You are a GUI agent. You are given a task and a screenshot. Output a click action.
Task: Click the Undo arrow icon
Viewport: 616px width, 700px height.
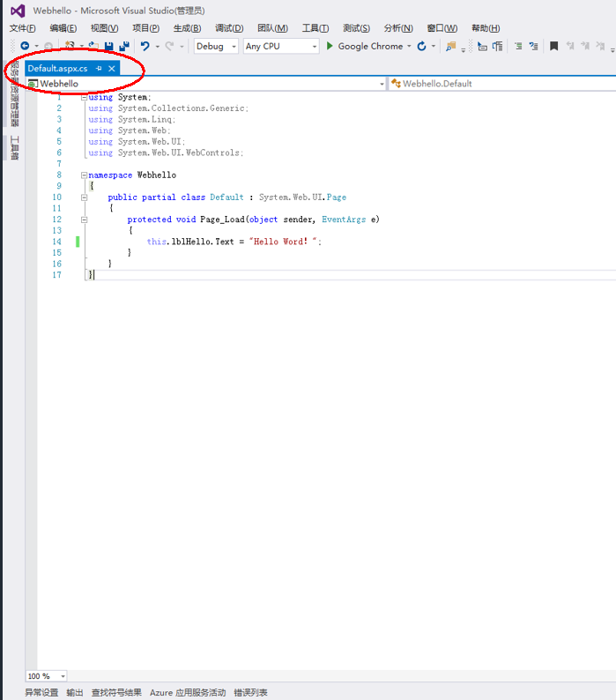(145, 46)
